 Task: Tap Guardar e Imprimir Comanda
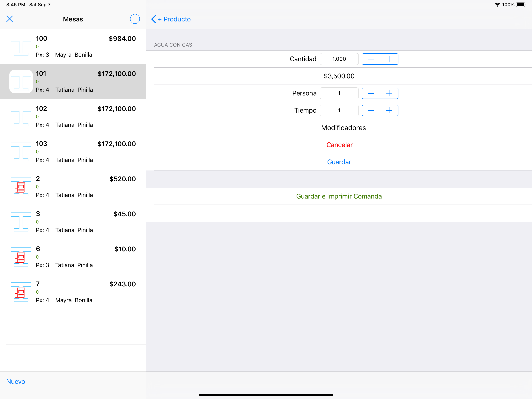coord(339,196)
